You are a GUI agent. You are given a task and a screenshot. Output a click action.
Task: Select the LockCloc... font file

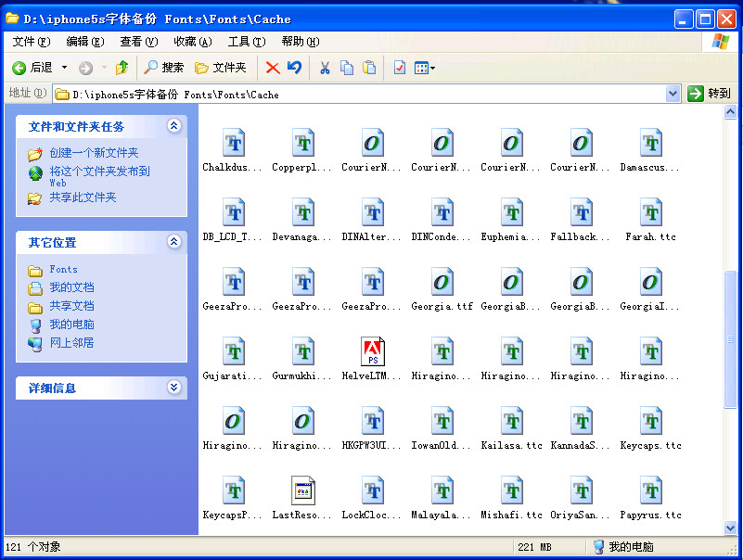click(x=372, y=498)
